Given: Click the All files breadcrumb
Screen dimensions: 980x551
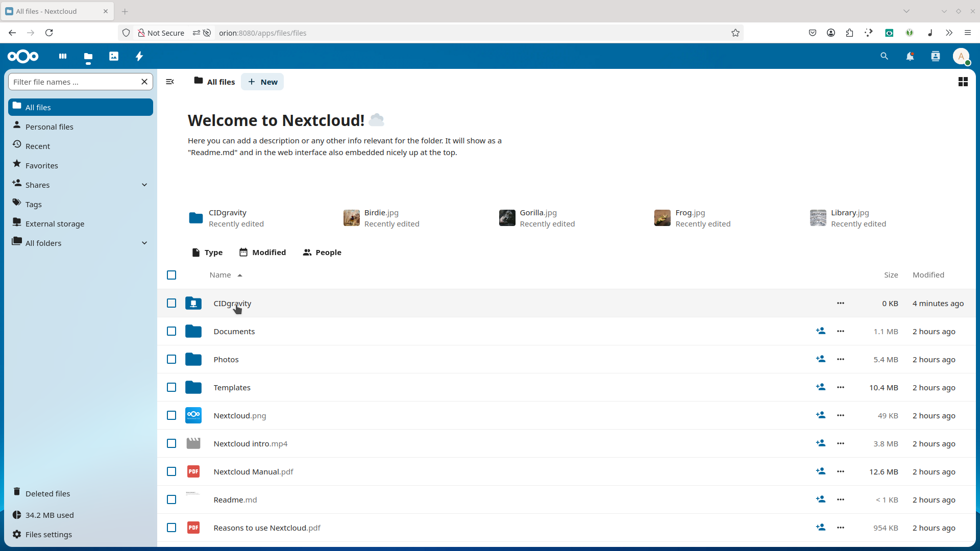Looking at the screenshot, I should (x=214, y=82).
